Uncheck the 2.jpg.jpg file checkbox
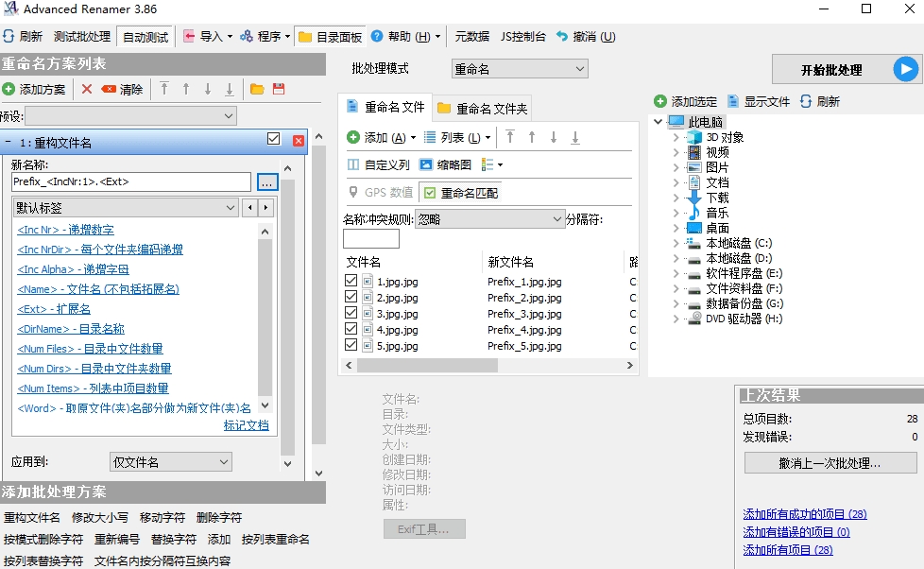This screenshot has height=569, width=924. click(x=351, y=297)
